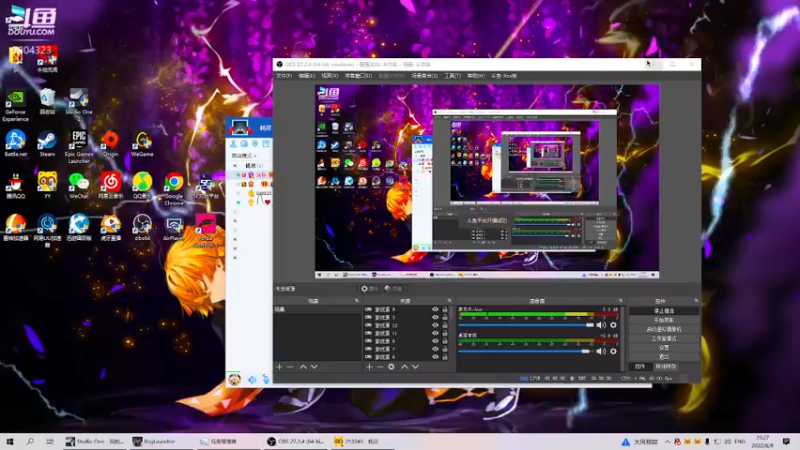Open the 工具(T) menu in OBS
The height and width of the screenshot is (450, 800).
pyautogui.click(x=453, y=76)
